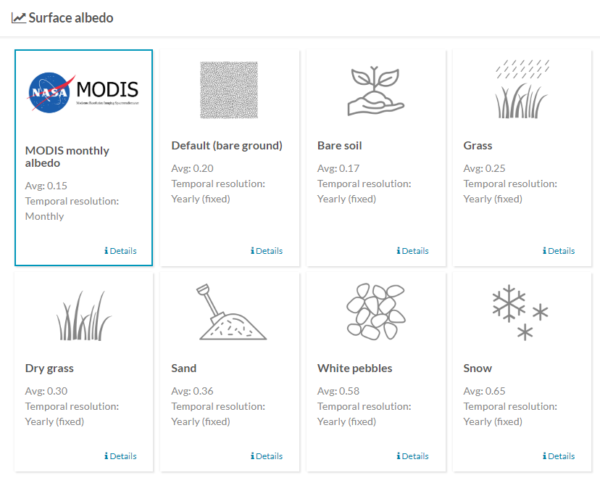Click the Sand shovel pile icon
The height and width of the screenshot is (478, 600).
[x=232, y=312]
